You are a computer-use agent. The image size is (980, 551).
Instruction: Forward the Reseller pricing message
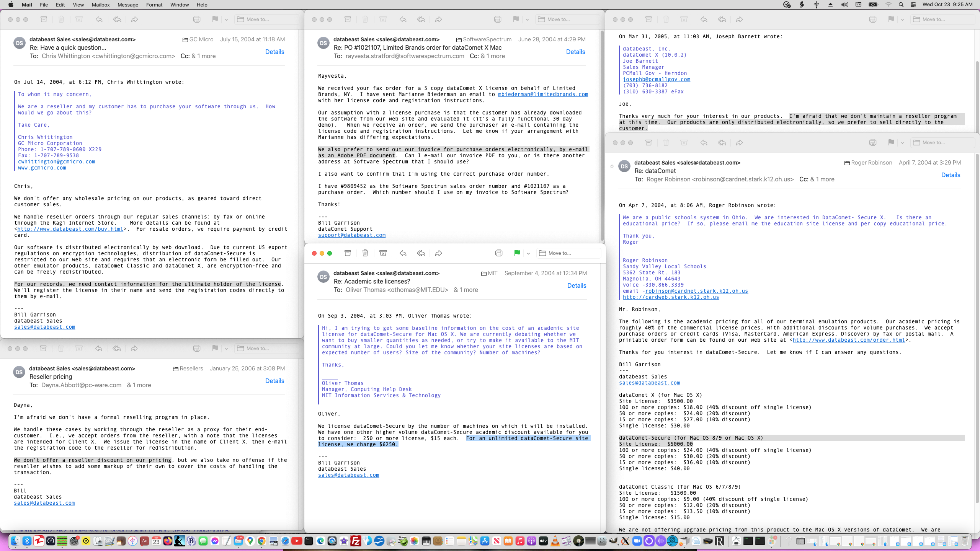134,349
